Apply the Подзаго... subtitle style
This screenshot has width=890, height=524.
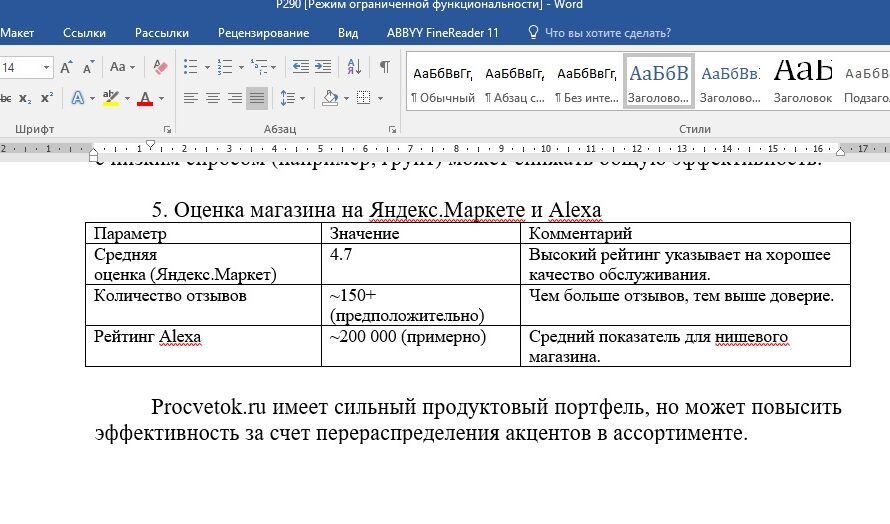[867, 82]
